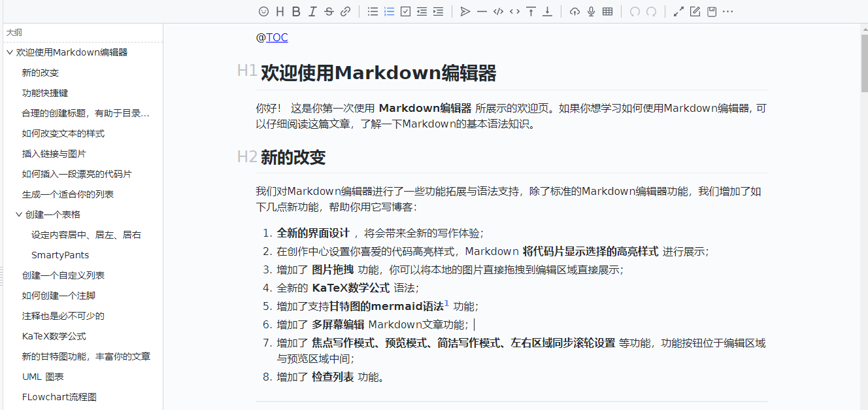Toggle the ordered numbered list icon
The width and height of the screenshot is (868, 410).
[389, 11]
